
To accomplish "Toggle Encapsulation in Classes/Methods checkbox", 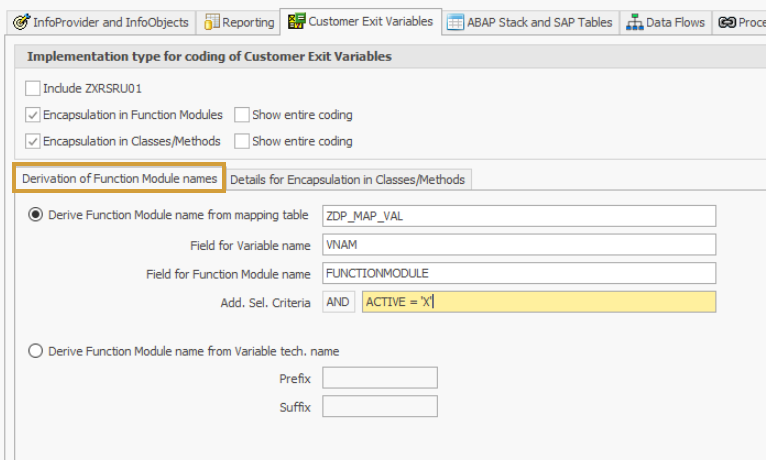I will [x=33, y=141].
